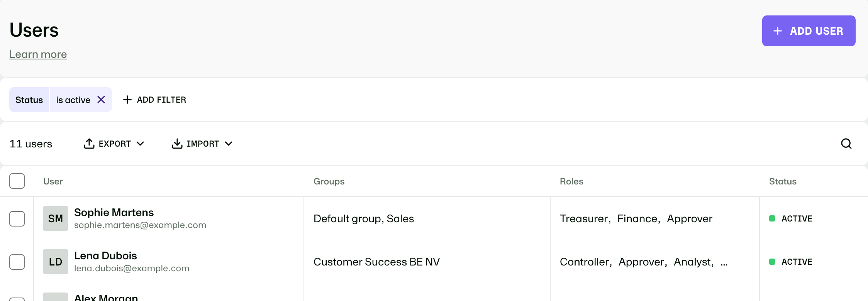
Task: Click 'Default group, Sales' groups cell
Action: click(364, 218)
